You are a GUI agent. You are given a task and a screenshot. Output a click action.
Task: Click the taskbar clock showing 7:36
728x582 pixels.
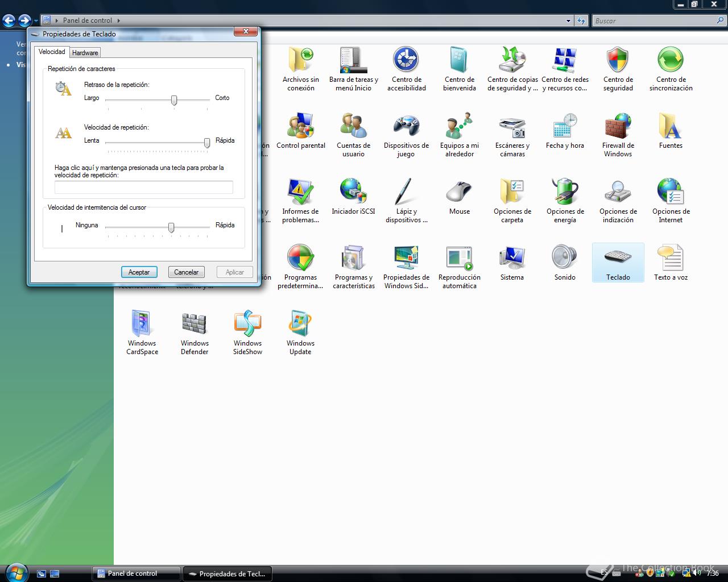click(x=712, y=573)
